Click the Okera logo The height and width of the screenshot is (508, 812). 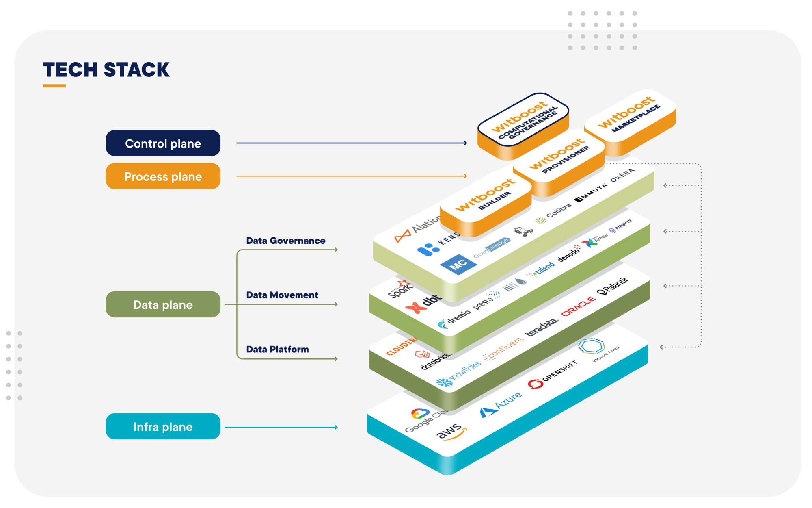[x=622, y=175]
